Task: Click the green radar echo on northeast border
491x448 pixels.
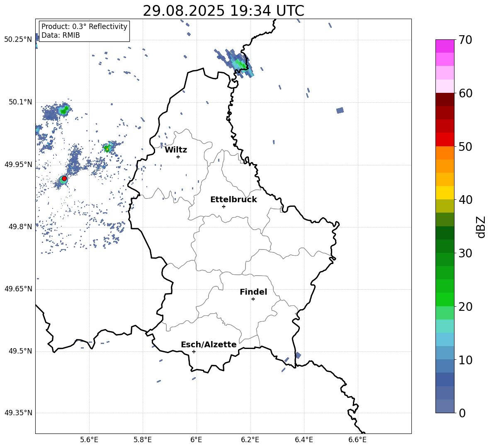Action: pyautogui.click(x=240, y=64)
